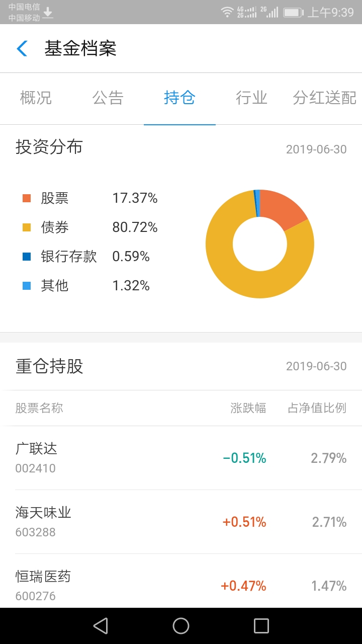Switch to the 概况 tab
The image size is (362, 644).
click(x=36, y=98)
